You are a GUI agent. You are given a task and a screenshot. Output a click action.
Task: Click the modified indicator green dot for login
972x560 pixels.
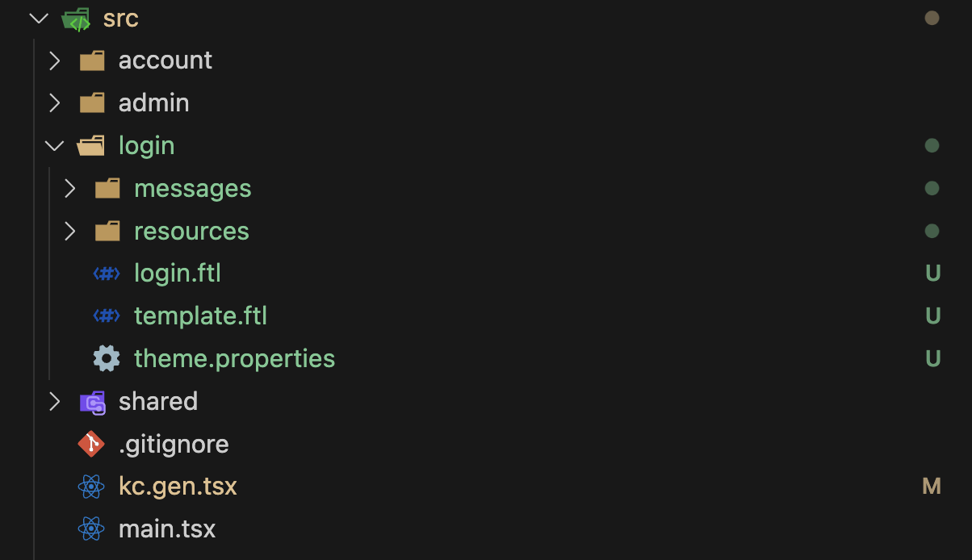932,145
